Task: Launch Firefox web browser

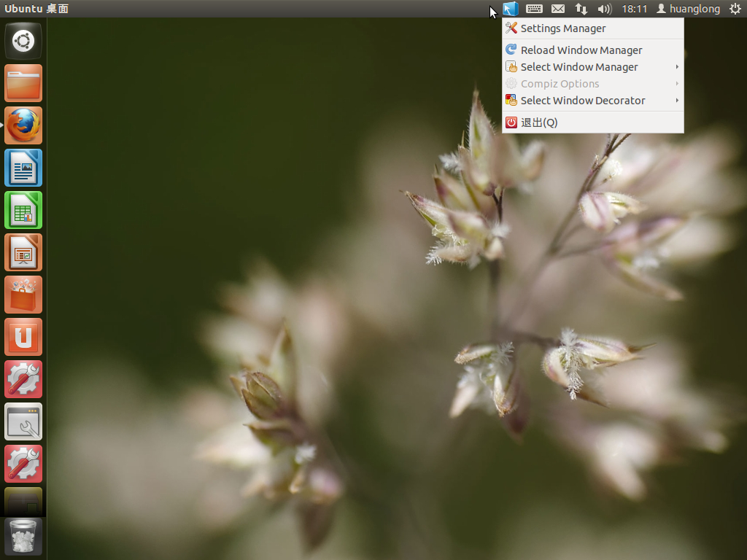Action: [23, 125]
